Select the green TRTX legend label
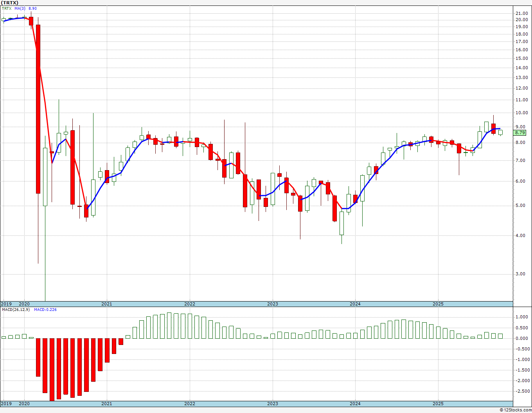 click(x=7, y=8)
